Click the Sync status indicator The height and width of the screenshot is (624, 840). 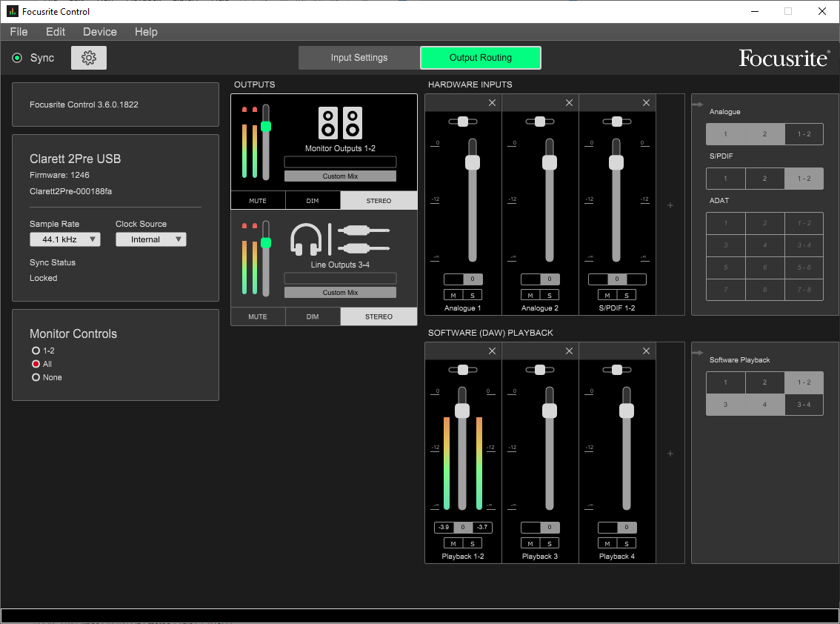(17, 58)
